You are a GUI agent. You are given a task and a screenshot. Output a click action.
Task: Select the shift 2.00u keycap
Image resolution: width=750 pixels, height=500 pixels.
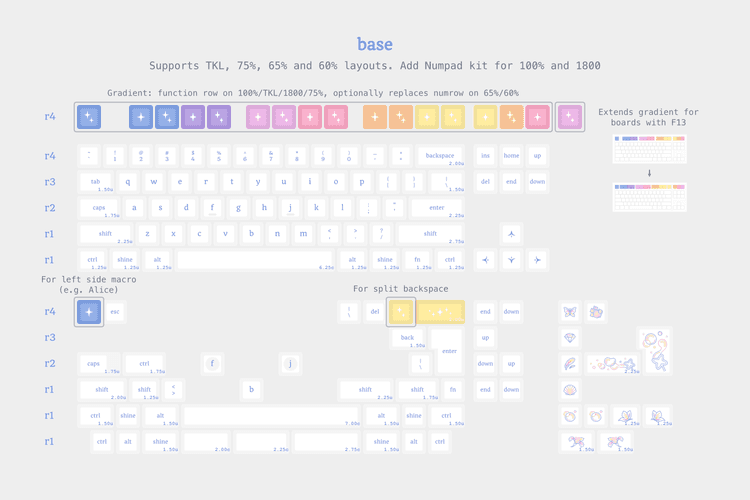coord(102,389)
